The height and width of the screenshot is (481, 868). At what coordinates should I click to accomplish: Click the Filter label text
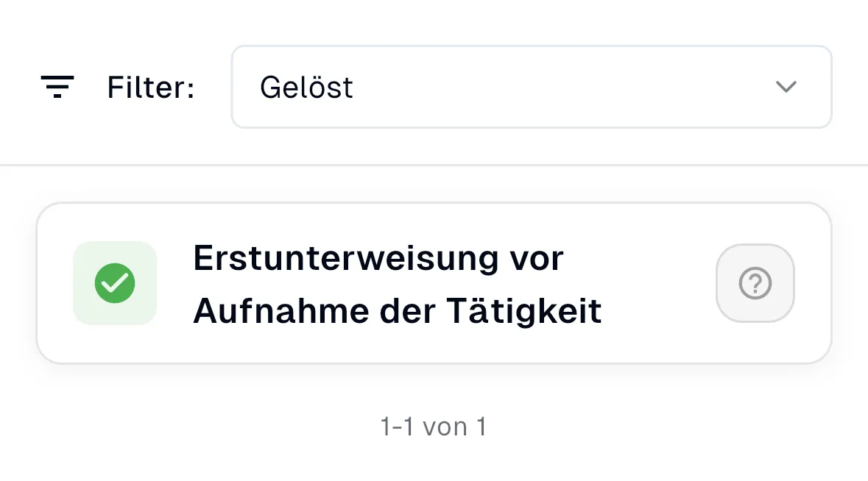pos(150,87)
